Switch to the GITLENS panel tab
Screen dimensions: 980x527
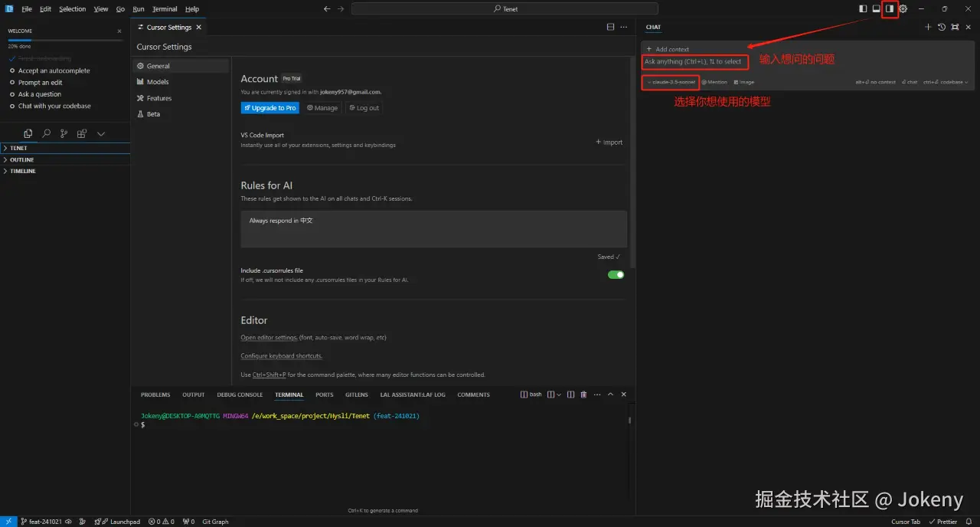point(357,394)
